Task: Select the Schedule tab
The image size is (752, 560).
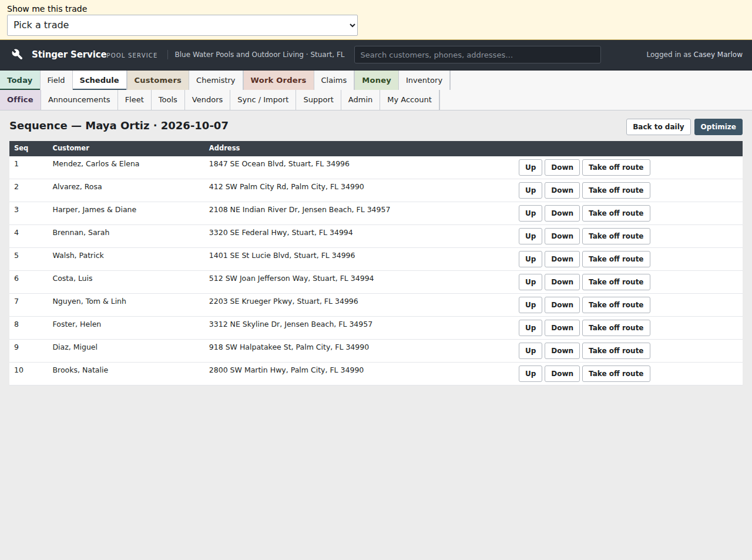Action: point(99,81)
